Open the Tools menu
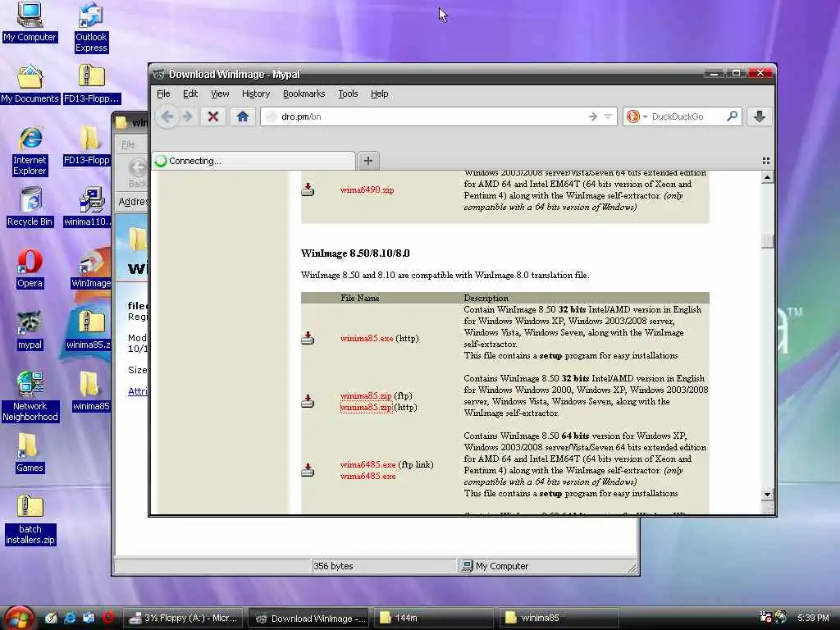 click(348, 94)
